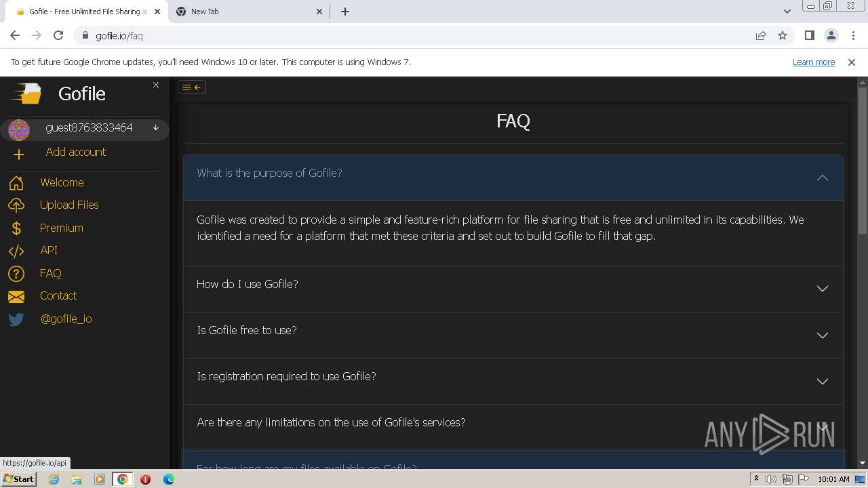Open the media player taskbar icon
Screen dimensions: 868x488
coord(100,479)
